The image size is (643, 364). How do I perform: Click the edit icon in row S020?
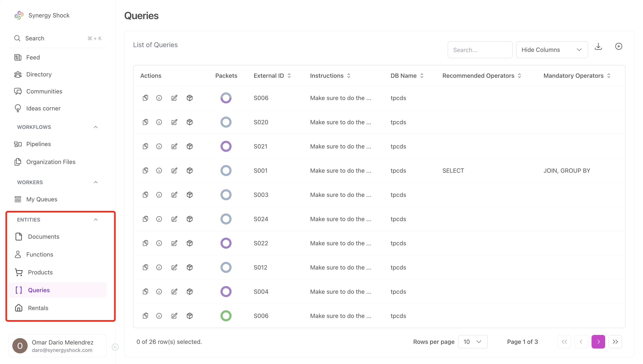[x=174, y=122]
